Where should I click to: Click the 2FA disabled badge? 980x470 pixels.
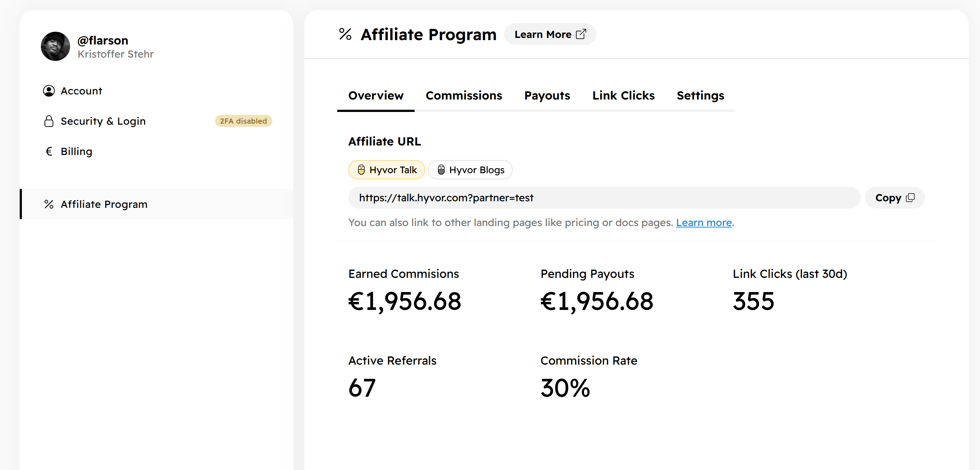point(243,121)
